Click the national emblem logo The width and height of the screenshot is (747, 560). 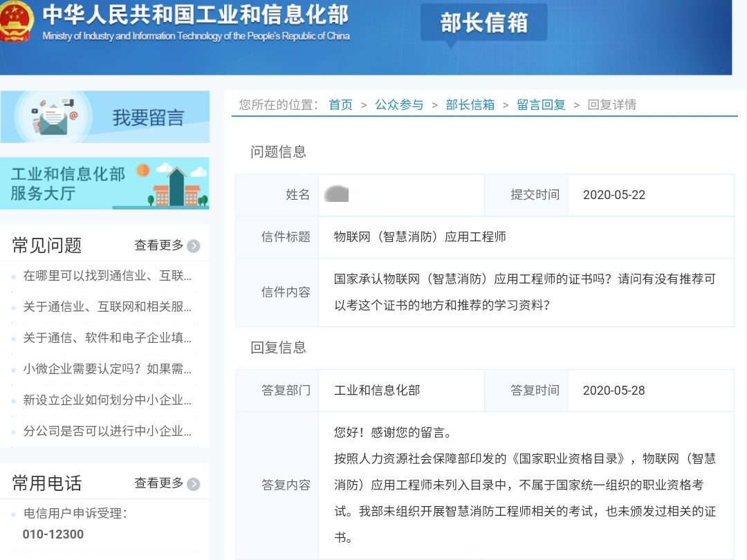15,20
